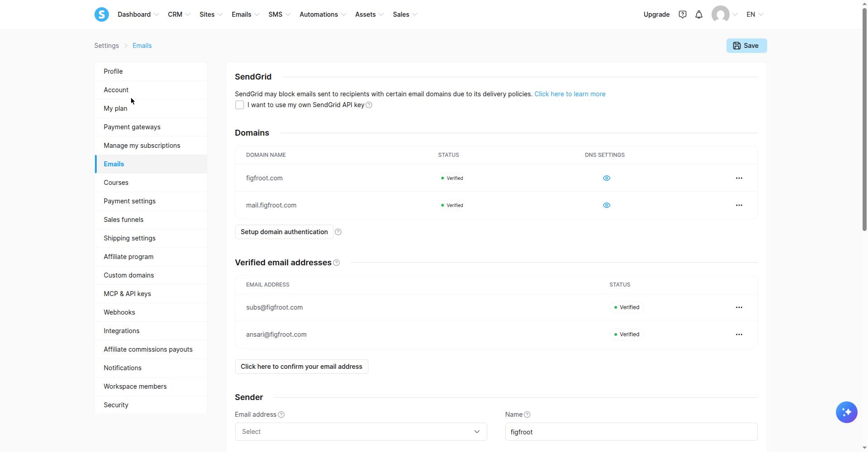Click Setup domain authentication button
Image resolution: width=868 pixels, height=452 pixels.
pos(284,232)
